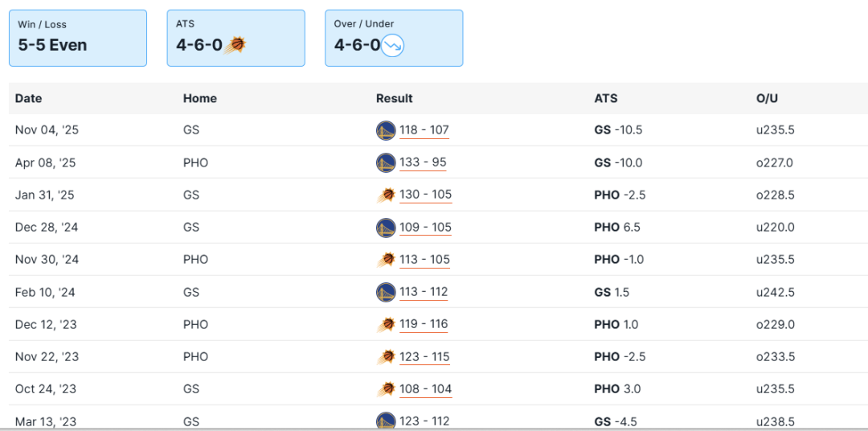
Task: Click the ATS column header
Action: pyautogui.click(x=605, y=98)
